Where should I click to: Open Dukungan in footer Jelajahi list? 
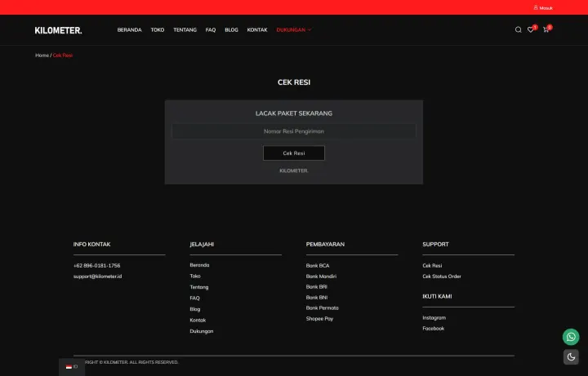tap(202, 331)
